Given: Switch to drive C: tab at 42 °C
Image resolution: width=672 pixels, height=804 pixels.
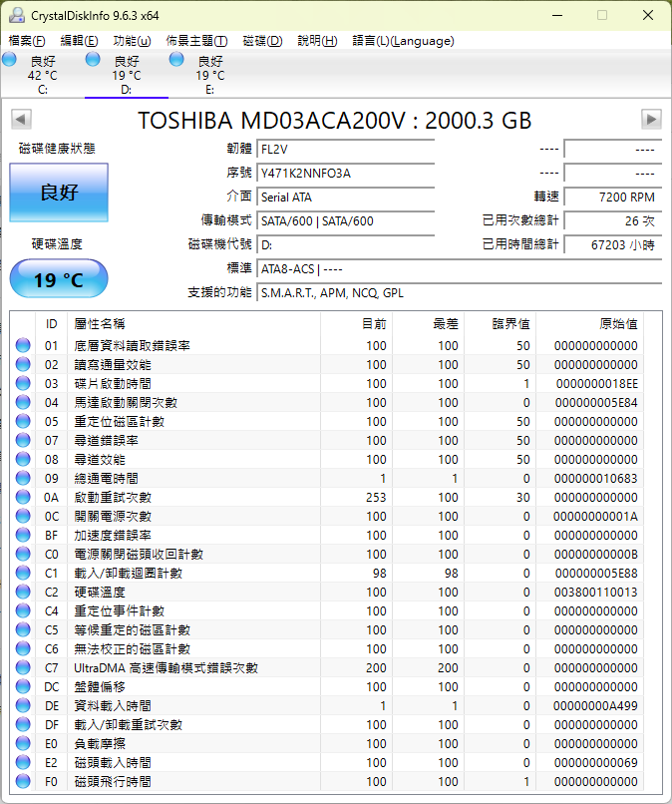Looking at the screenshot, I should click(43, 75).
